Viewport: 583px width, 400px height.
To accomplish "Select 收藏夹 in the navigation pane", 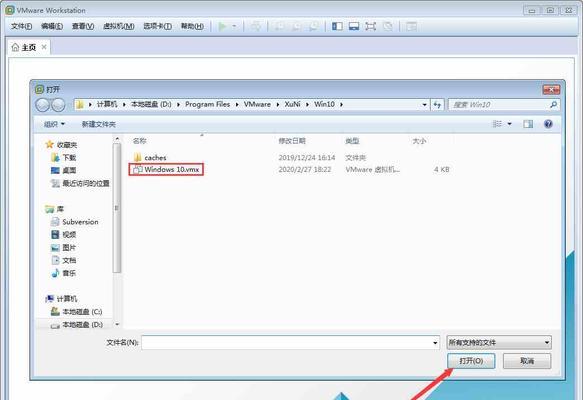I will pos(61,145).
